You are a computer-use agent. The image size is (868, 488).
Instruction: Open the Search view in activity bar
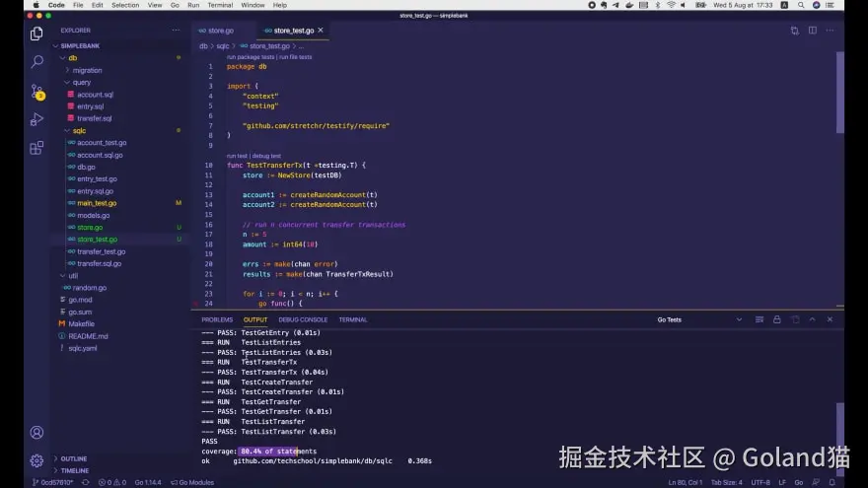tap(36, 61)
